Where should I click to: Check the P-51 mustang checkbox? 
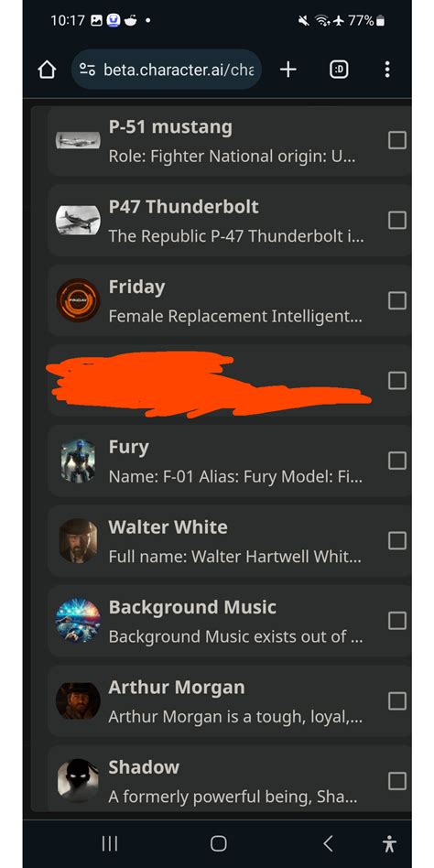point(396,141)
